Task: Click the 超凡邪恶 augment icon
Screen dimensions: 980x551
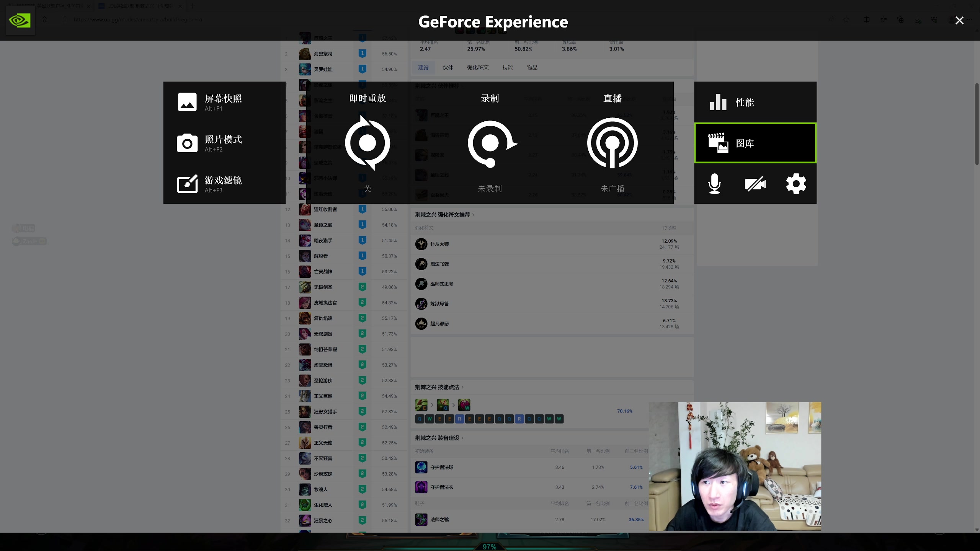Action: (x=421, y=324)
